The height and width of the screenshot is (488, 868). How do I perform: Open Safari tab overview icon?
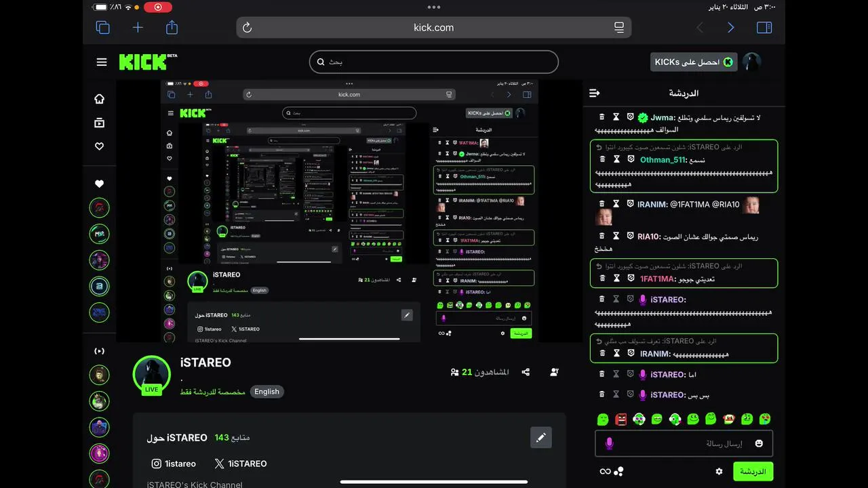103,27
